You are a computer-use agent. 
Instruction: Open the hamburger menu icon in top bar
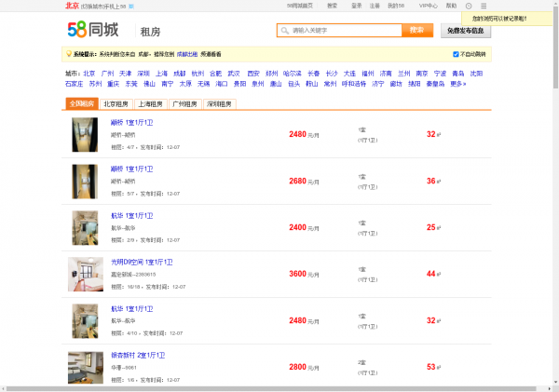484,6
